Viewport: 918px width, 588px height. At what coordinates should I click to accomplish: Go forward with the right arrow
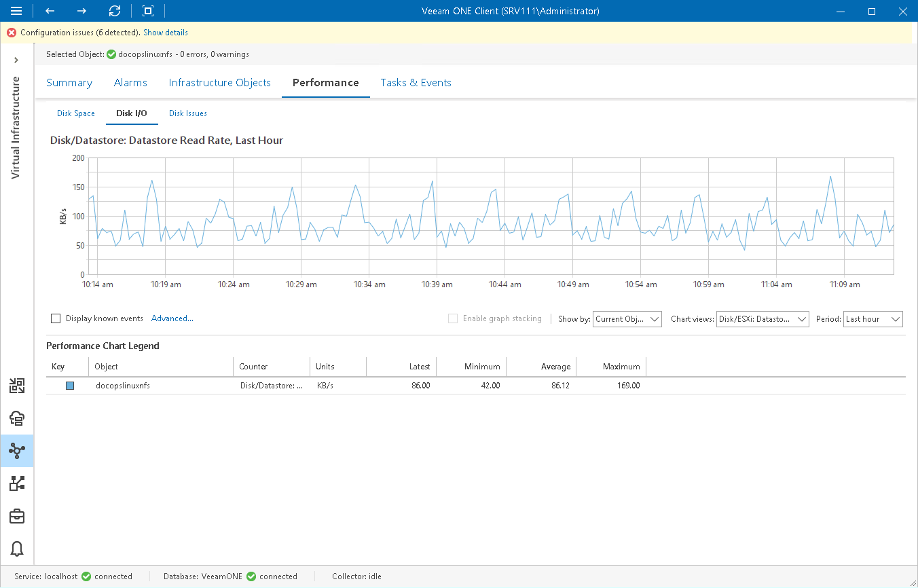tap(81, 11)
